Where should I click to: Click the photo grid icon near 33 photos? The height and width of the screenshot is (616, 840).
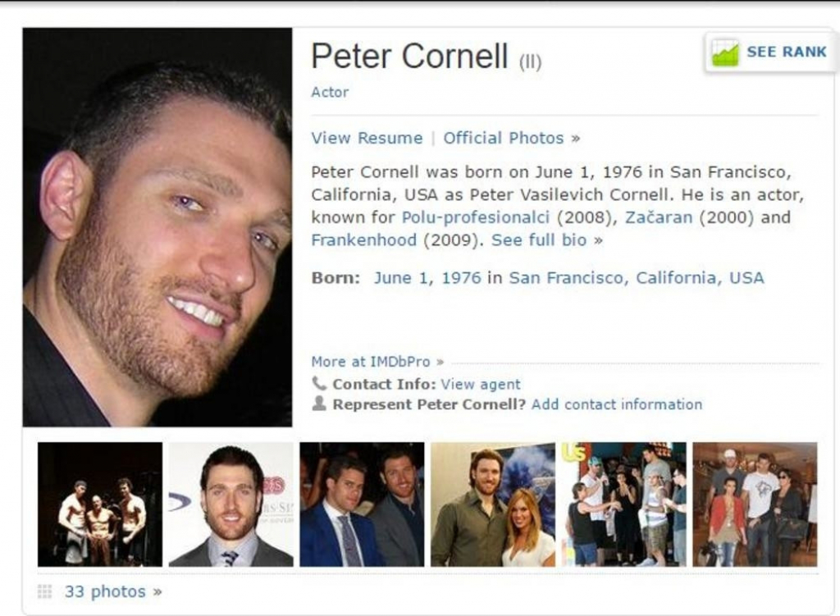pos(45,591)
